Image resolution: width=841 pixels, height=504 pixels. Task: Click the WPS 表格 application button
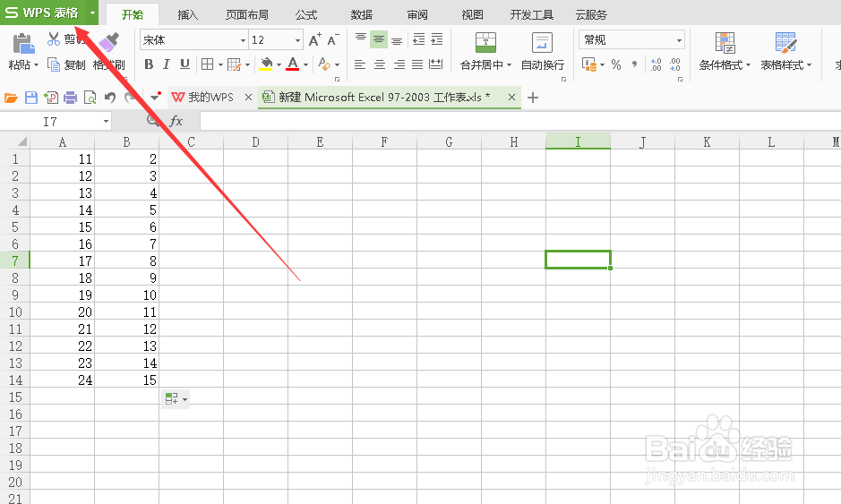pyautogui.click(x=43, y=13)
